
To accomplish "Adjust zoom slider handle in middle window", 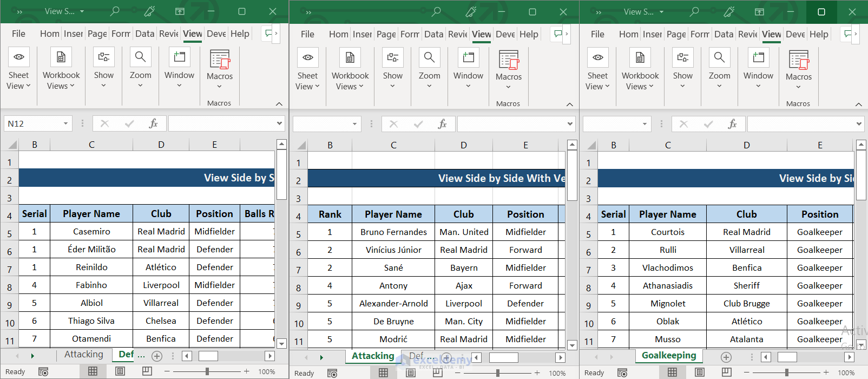I will pyautogui.click(x=497, y=373).
